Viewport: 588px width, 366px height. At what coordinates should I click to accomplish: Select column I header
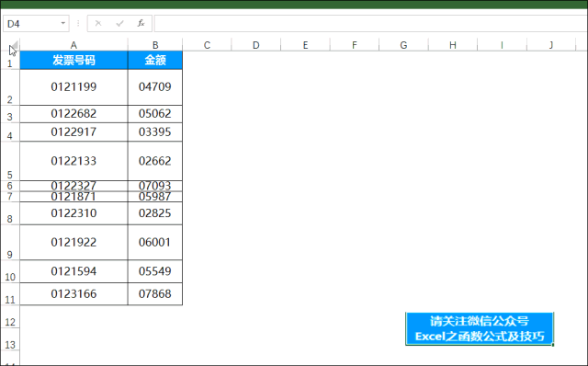502,45
